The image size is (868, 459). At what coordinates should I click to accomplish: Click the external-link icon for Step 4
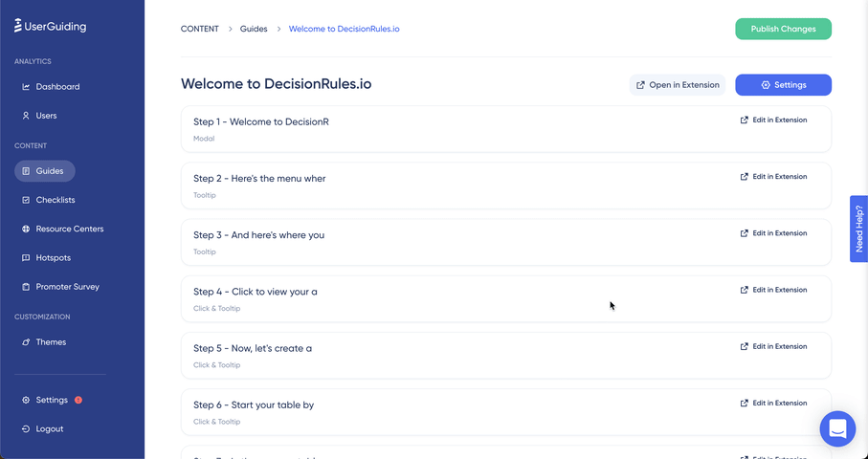[744, 290]
